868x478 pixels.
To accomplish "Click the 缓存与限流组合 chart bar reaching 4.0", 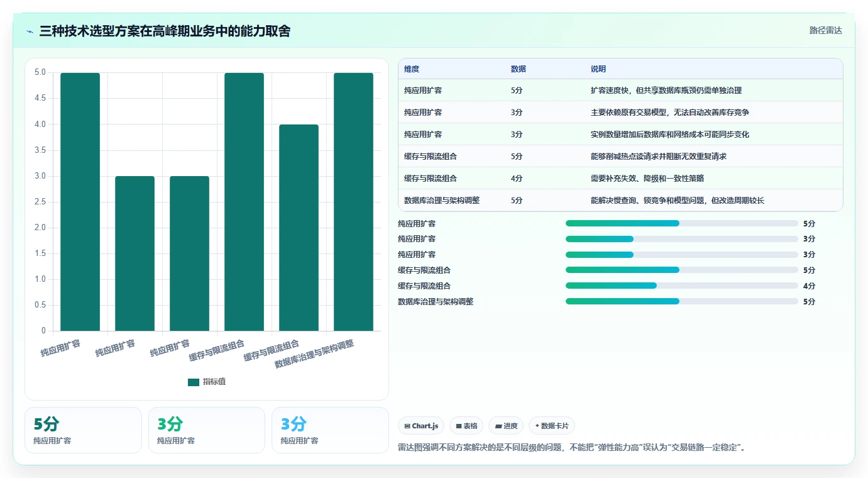I will click(x=299, y=228).
